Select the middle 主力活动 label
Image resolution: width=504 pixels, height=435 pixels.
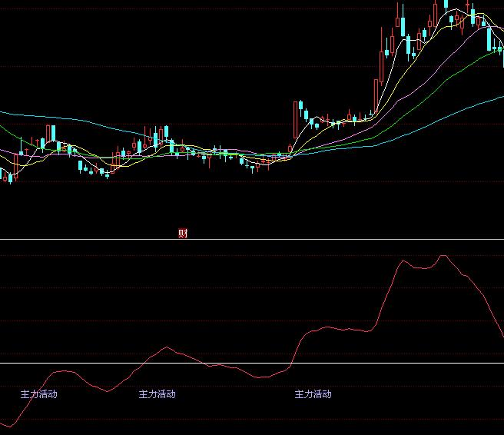(x=157, y=394)
